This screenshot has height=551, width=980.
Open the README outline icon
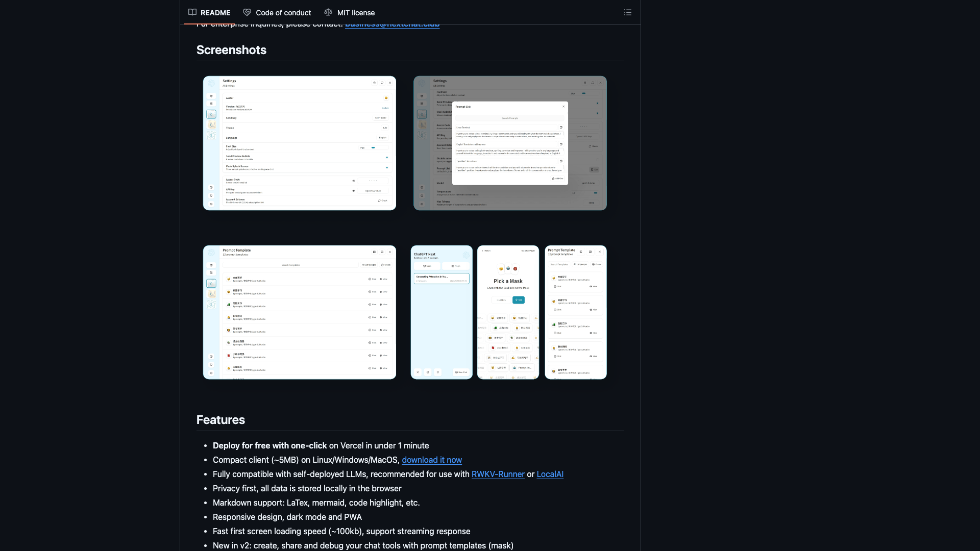(x=628, y=12)
